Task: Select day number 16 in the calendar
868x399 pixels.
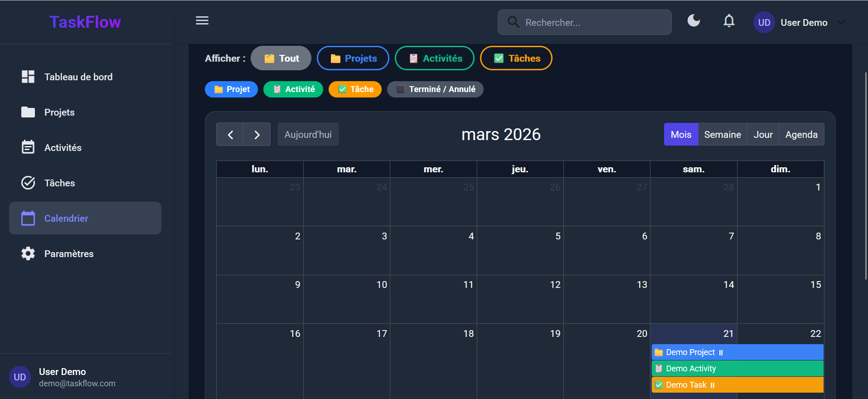Action: [x=295, y=334]
